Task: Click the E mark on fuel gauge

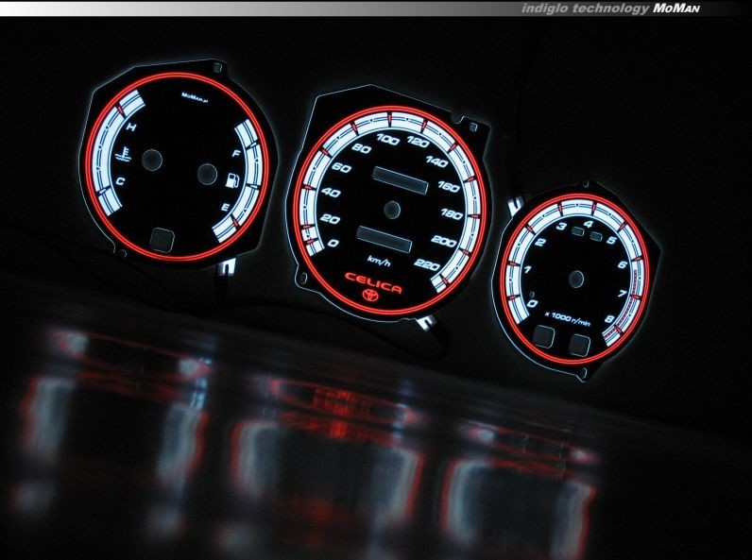Action: 224,207
